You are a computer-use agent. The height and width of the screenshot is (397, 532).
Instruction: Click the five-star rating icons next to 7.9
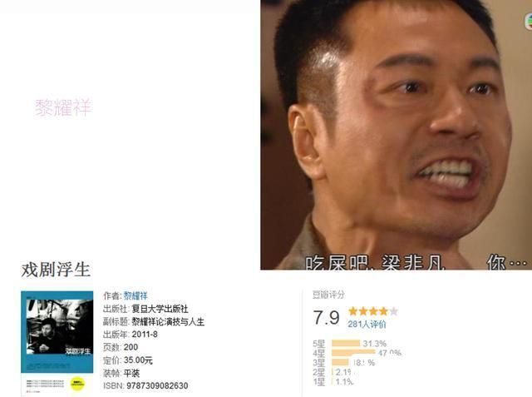point(373,311)
